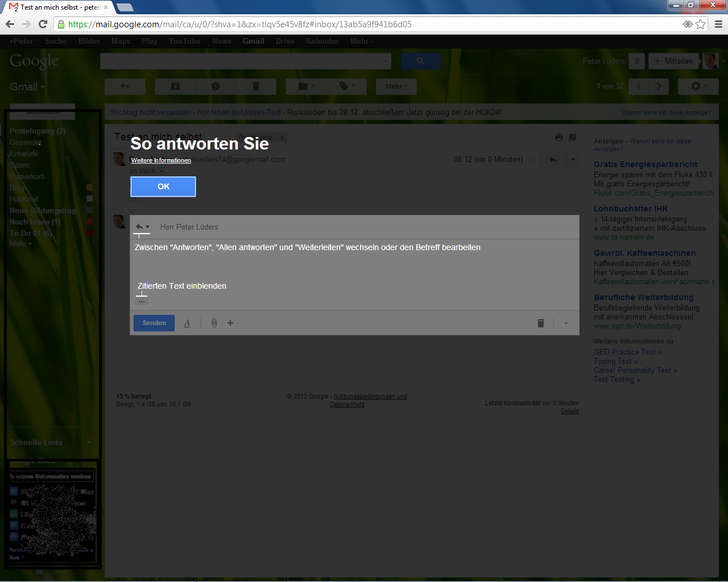The height and width of the screenshot is (582, 728).
Task: Reload the page with Chrome's refresh icon
Action: click(43, 24)
